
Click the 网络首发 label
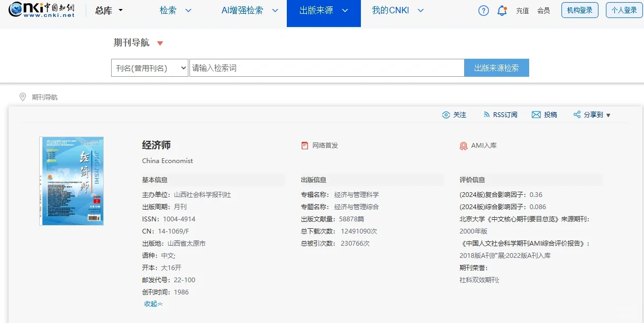[x=325, y=146]
